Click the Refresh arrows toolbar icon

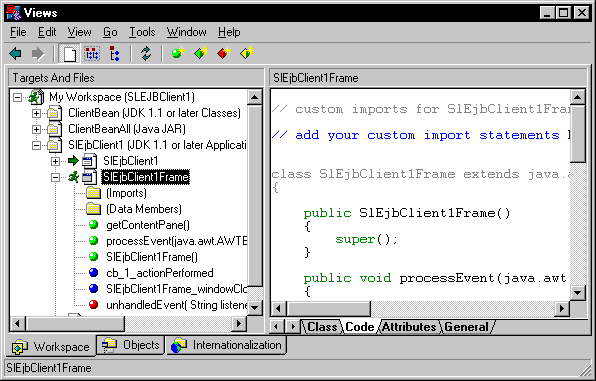pos(146,54)
